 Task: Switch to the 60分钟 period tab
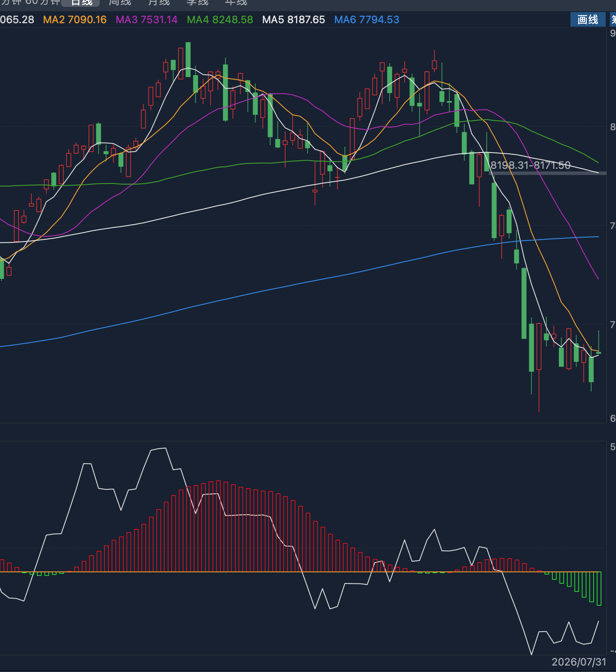point(43,3)
